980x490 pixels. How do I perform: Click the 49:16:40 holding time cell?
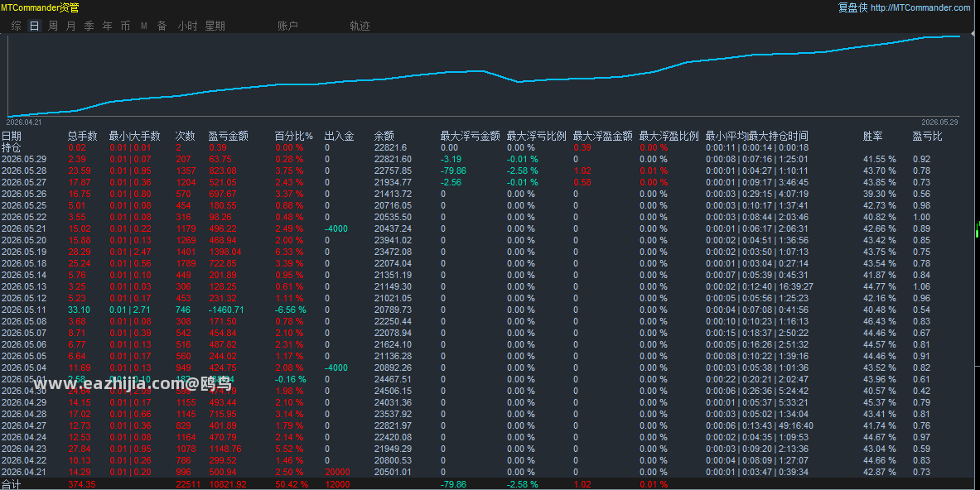click(796, 425)
